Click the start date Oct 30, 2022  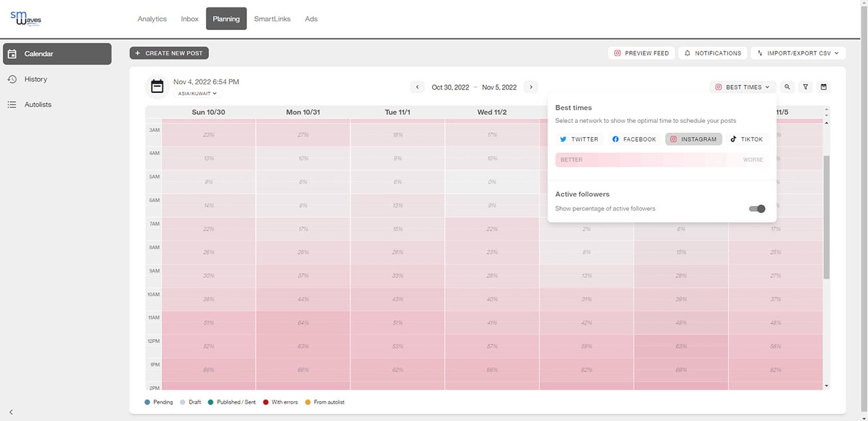pyautogui.click(x=451, y=88)
